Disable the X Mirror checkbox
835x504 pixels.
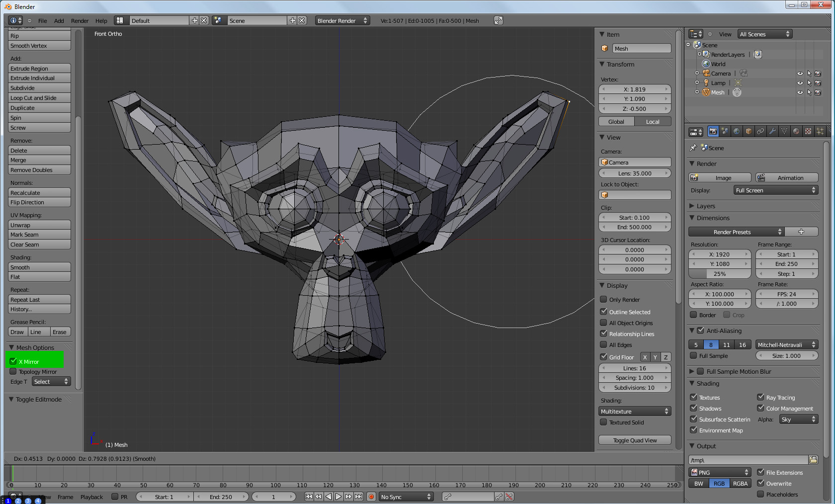[13, 361]
